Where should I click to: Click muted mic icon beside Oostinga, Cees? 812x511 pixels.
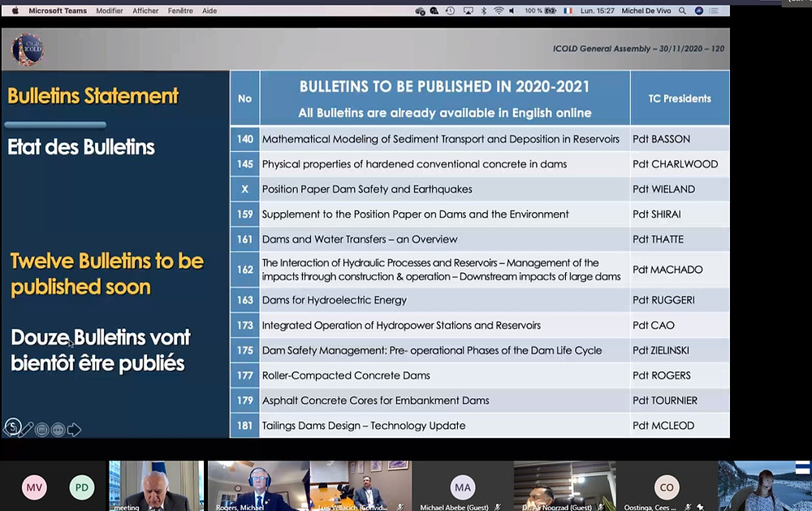[x=688, y=508]
